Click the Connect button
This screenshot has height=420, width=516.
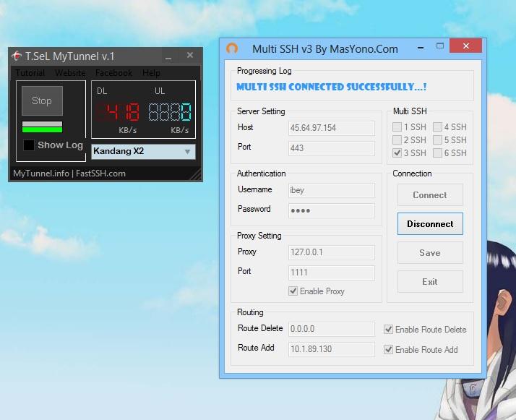[430, 195]
